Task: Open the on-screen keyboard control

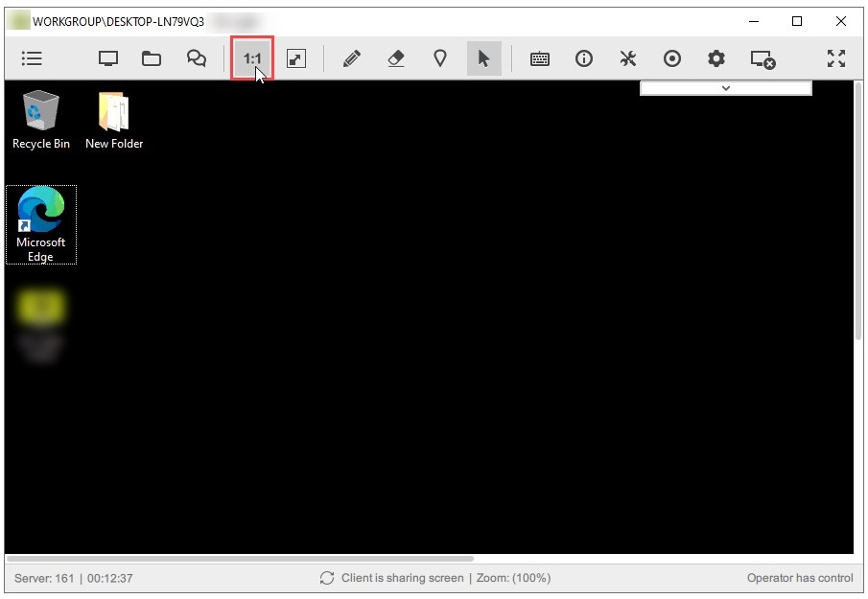Action: (x=539, y=58)
